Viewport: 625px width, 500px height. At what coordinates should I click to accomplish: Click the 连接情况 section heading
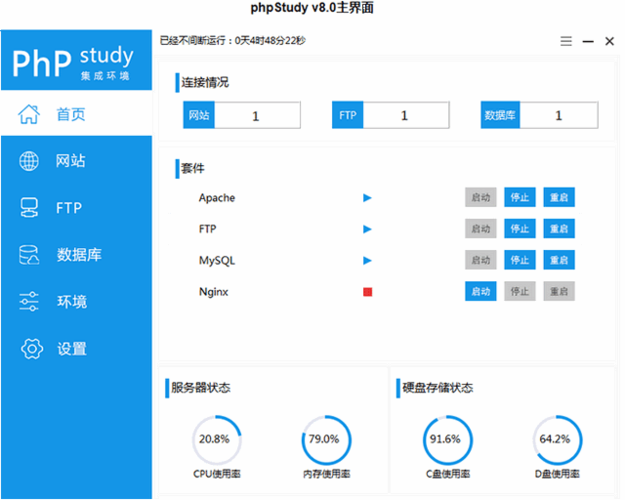pos(205,83)
